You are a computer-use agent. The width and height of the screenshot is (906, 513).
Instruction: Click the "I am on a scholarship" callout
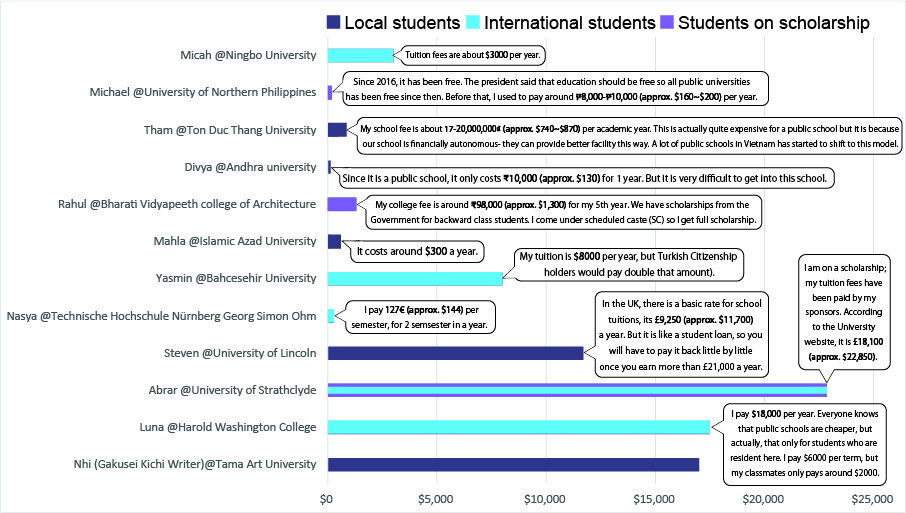(x=839, y=312)
